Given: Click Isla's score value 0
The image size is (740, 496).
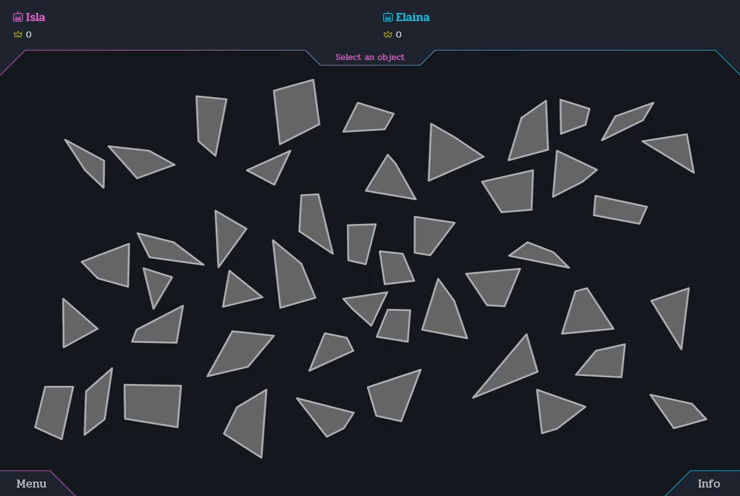Looking at the screenshot, I should (29, 34).
